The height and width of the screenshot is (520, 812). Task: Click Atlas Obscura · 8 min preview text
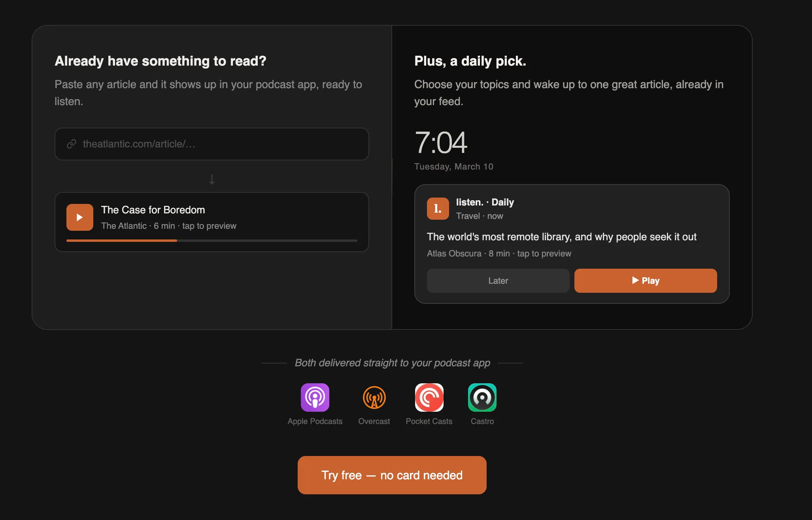pos(499,254)
